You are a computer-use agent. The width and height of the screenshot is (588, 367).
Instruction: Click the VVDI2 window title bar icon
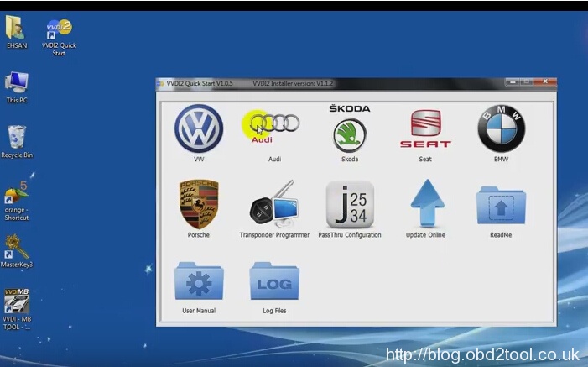tap(161, 83)
